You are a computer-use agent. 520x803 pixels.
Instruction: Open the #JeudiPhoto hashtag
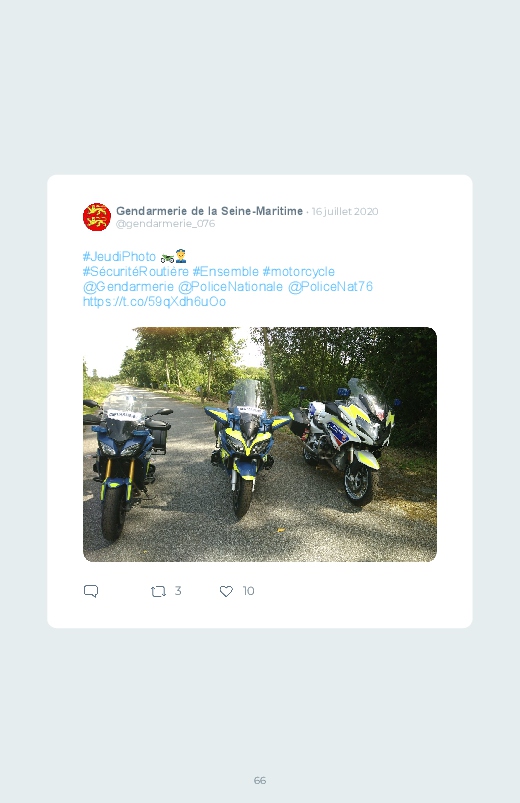pyautogui.click(x=119, y=257)
